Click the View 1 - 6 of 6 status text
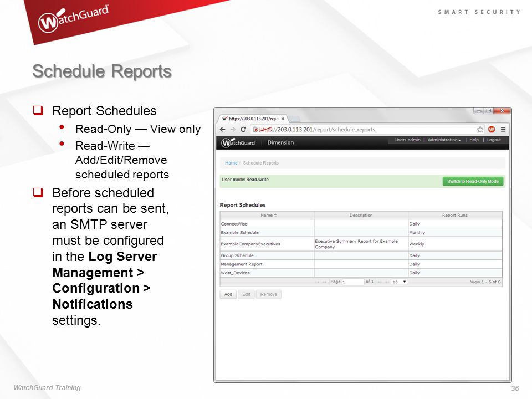532x399 pixels. (485, 282)
